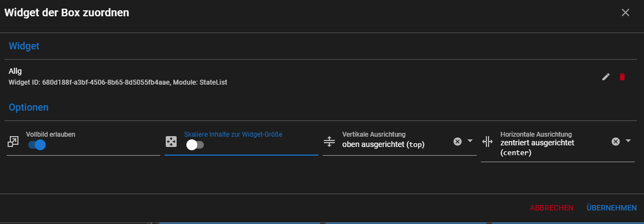Clear the Horizontale Ausrichtung selection
644x224 pixels.
coord(616,142)
